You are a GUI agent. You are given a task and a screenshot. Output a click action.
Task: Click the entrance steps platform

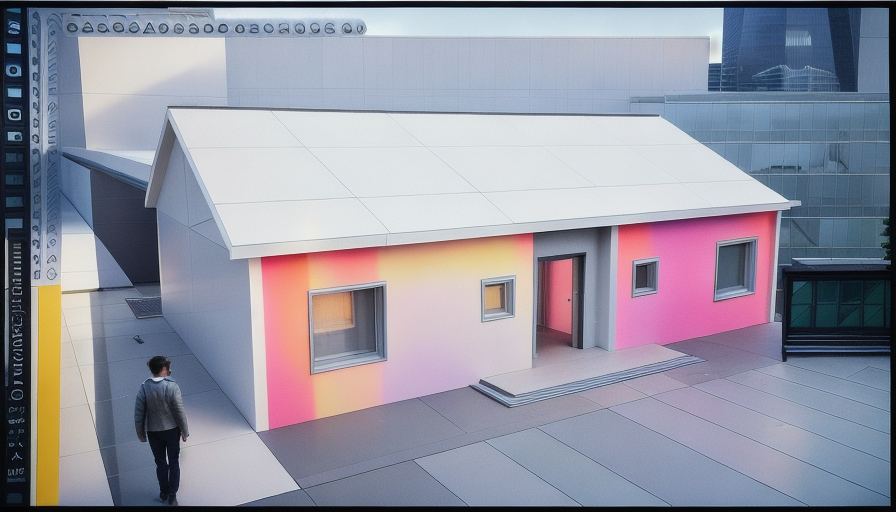(x=589, y=374)
